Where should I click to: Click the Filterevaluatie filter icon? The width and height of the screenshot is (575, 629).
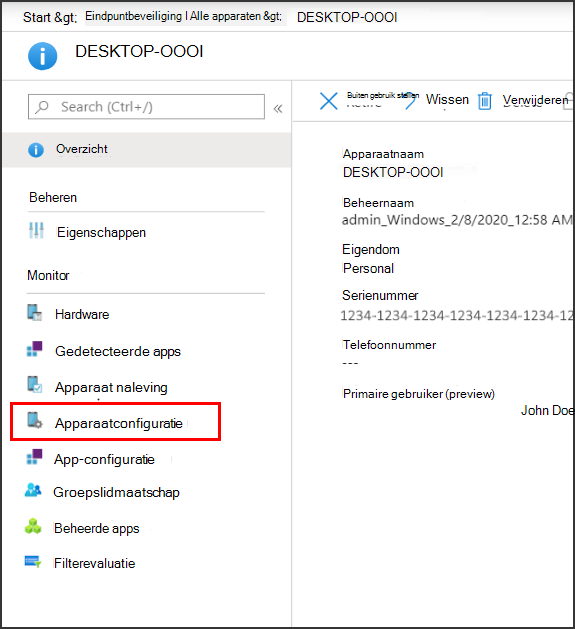[33, 562]
